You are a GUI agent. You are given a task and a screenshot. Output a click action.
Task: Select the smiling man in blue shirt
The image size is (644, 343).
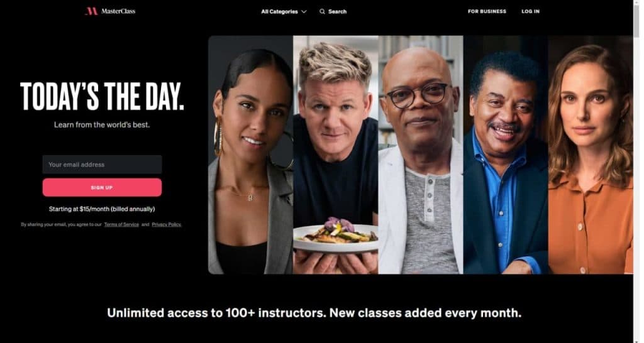(506, 155)
